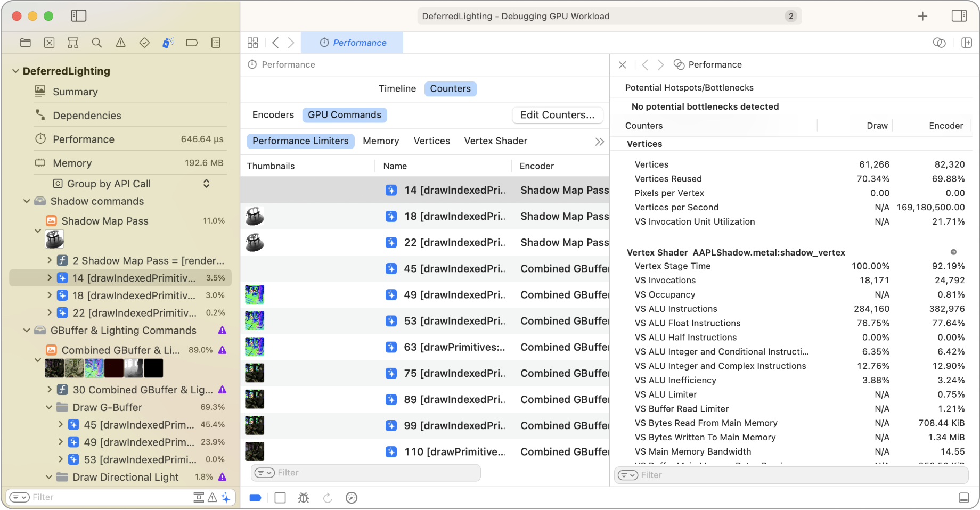
Task: Toggle the blue breakpoint activation button
Action: 255,498
